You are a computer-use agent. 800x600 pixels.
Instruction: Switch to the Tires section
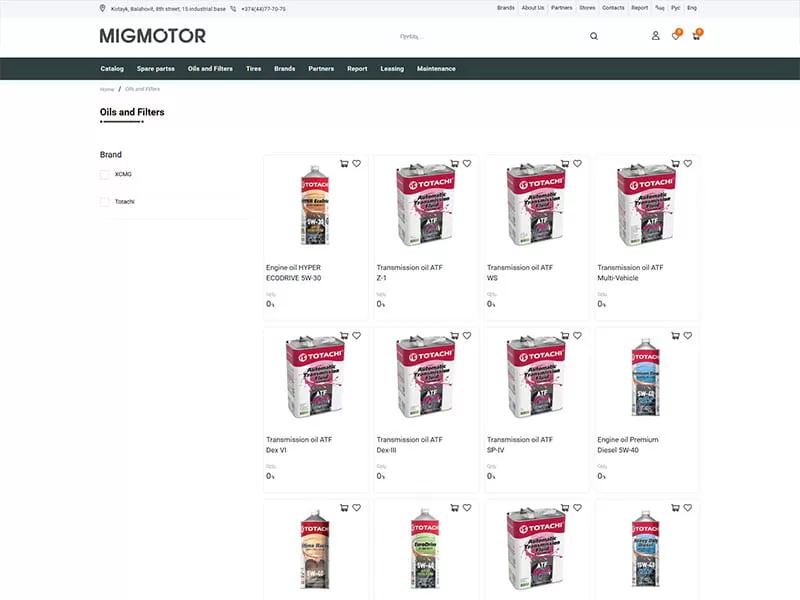point(253,68)
